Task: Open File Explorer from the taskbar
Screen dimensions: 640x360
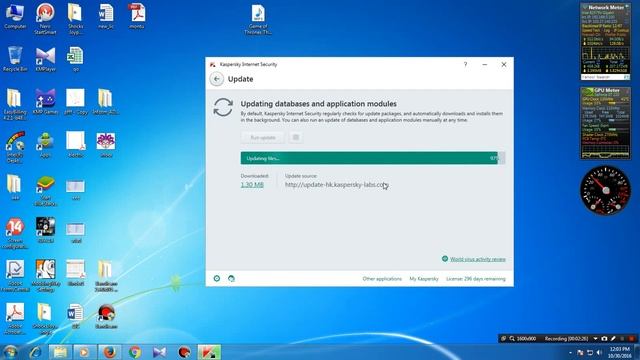Action: click(x=60, y=352)
